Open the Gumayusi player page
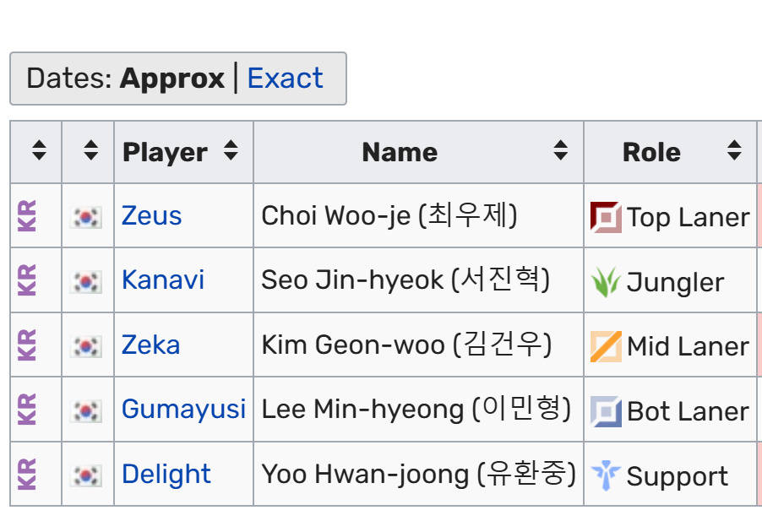The image size is (762, 532). tap(183, 410)
